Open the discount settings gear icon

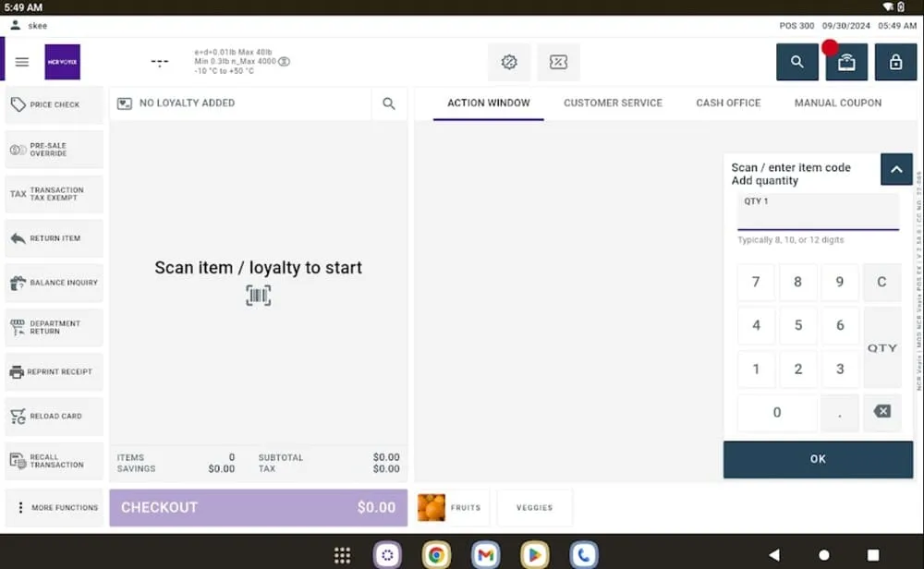(508, 61)
